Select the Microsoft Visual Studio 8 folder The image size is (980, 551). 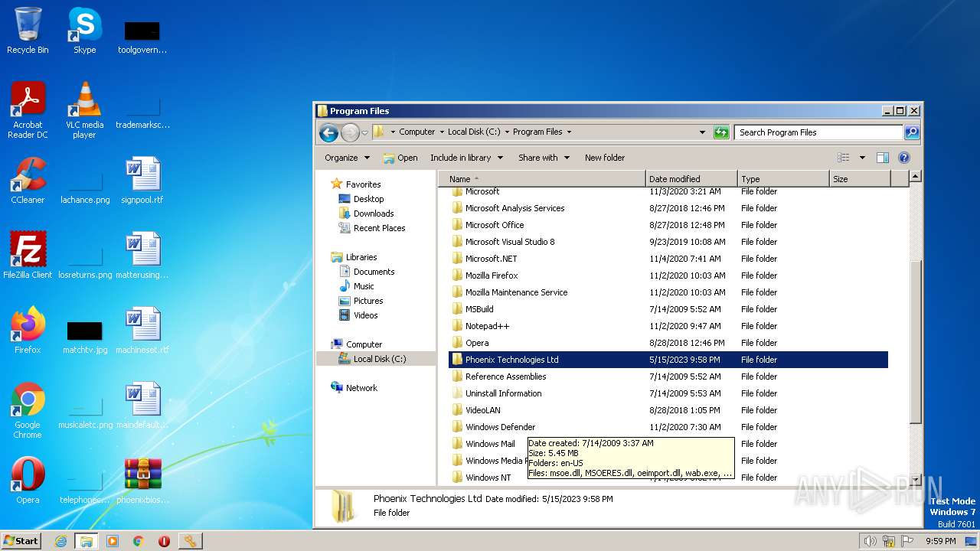(x=510, y=242)
